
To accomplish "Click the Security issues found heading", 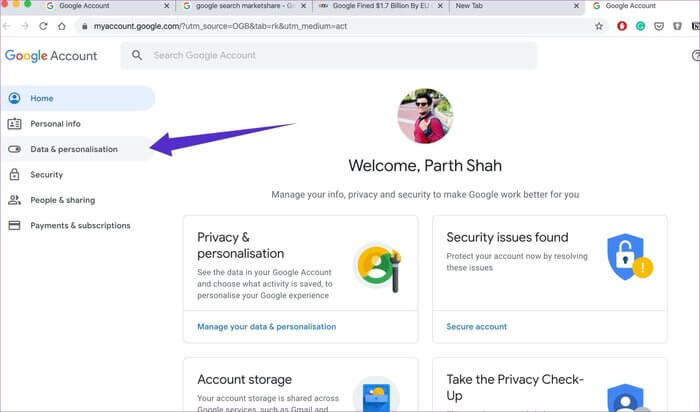I will click(x=507, y=237).
